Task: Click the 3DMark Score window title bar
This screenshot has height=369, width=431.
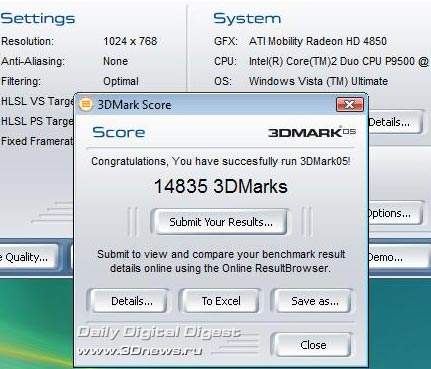Action: tap(213, 105)
